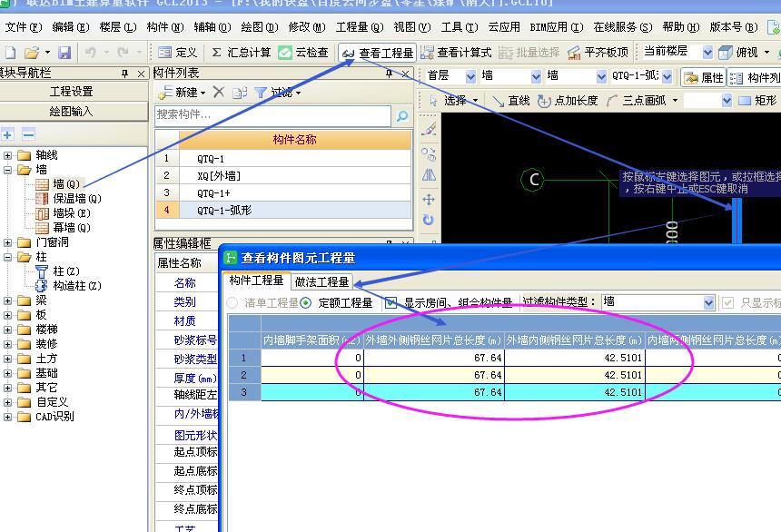This screenshot has height=532, width=781.
Task: Click the Open folder icon
Action: click(32, 53)
